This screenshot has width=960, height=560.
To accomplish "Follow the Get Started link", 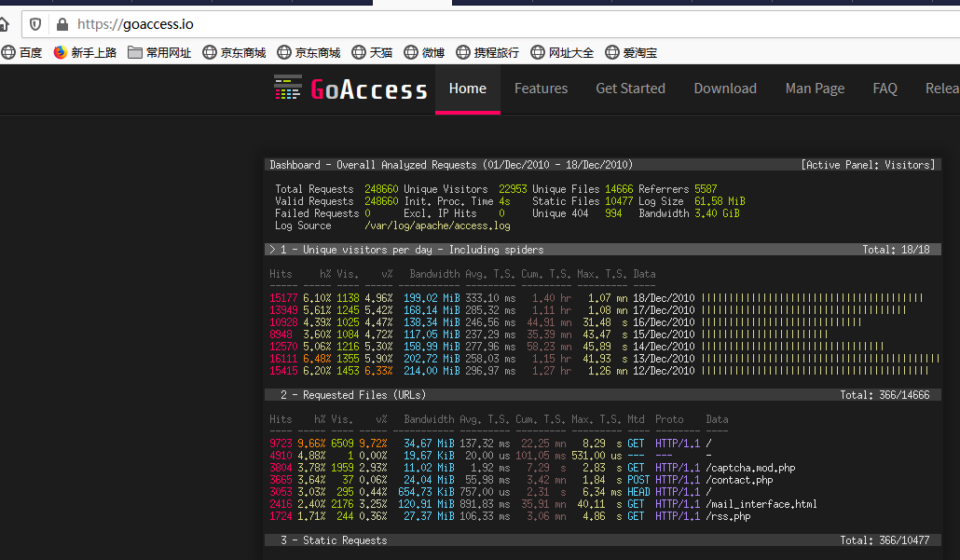I will 630,88.
